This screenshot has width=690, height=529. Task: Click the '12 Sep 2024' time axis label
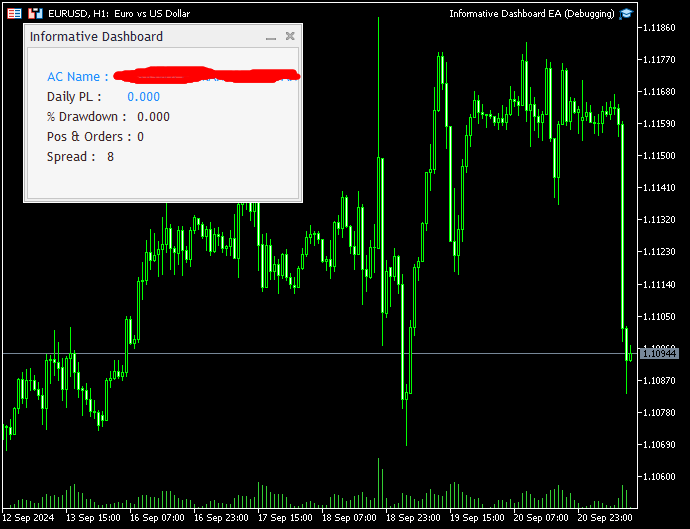pos(28,518)
